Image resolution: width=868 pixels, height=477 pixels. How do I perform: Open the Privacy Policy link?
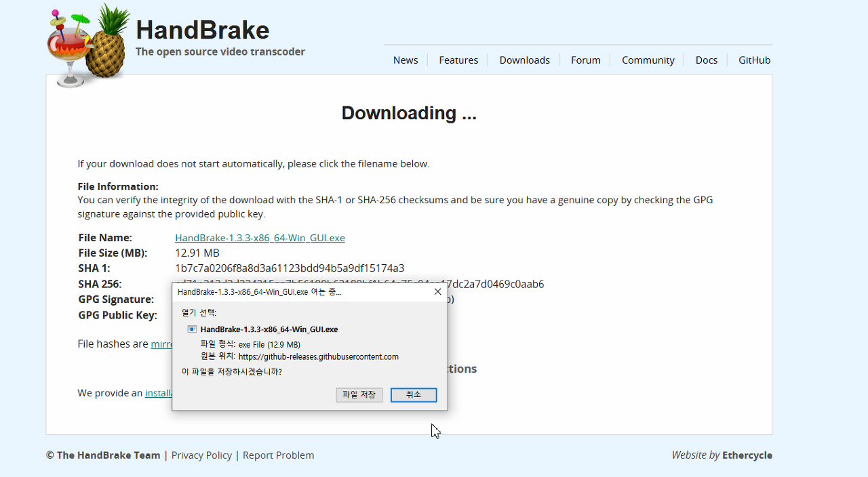tap(201, 455)
